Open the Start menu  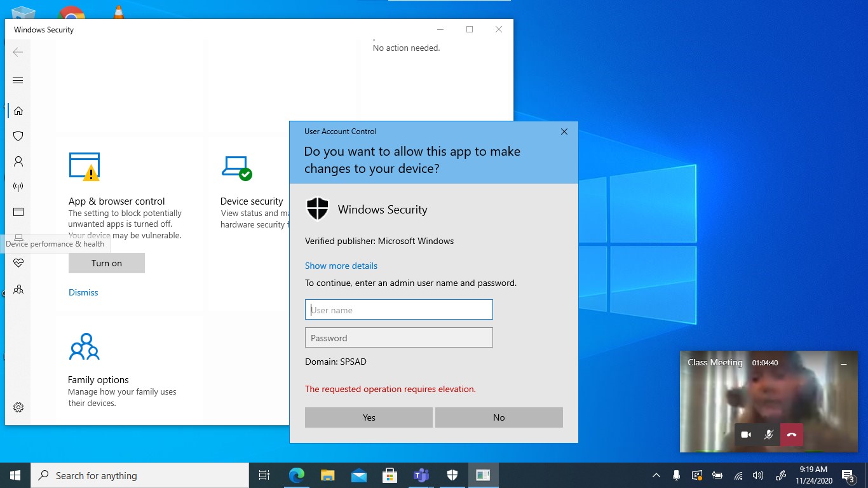[15, 475]
